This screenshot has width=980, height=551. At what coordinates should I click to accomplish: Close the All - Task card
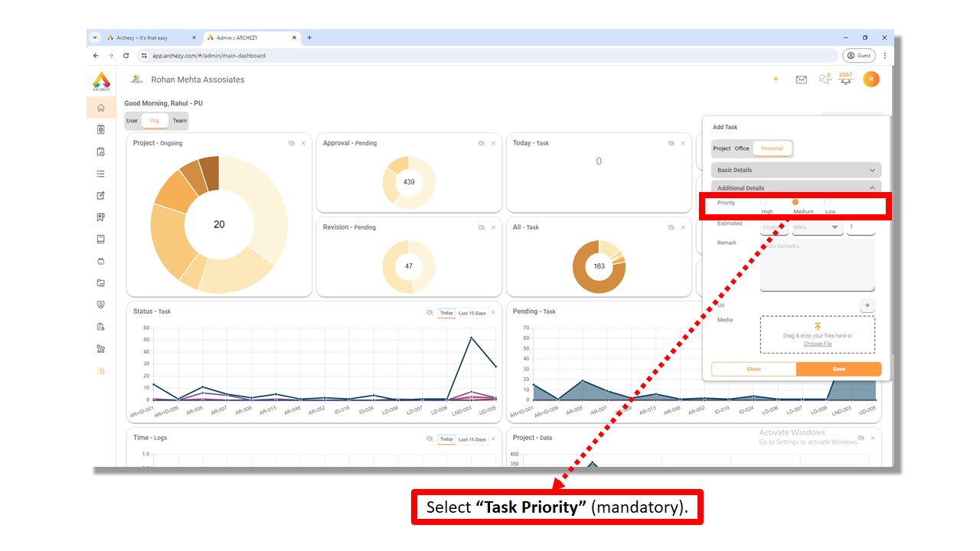pyautogui.click(x=683, y=227)
